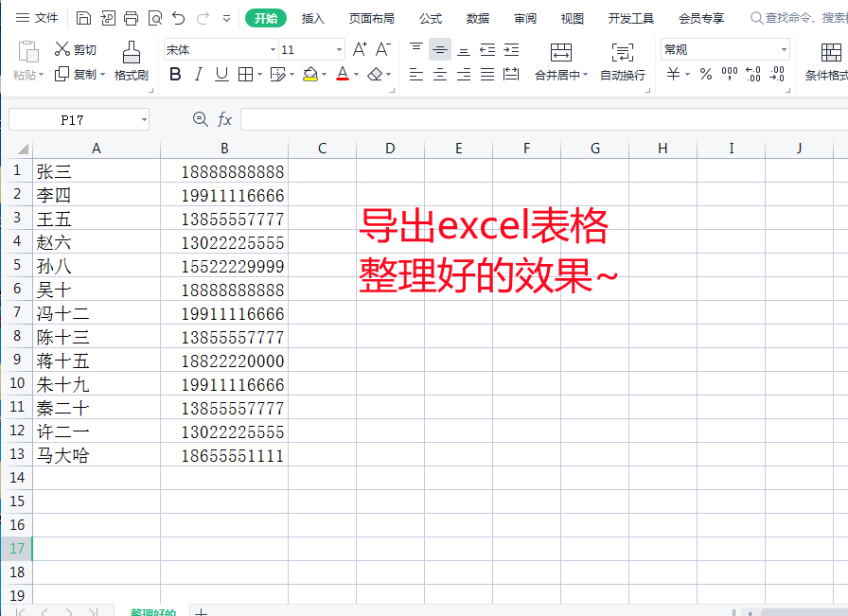Click Wrap Text (自动换行) button
The image size is (848, 616).
point(623,62)
